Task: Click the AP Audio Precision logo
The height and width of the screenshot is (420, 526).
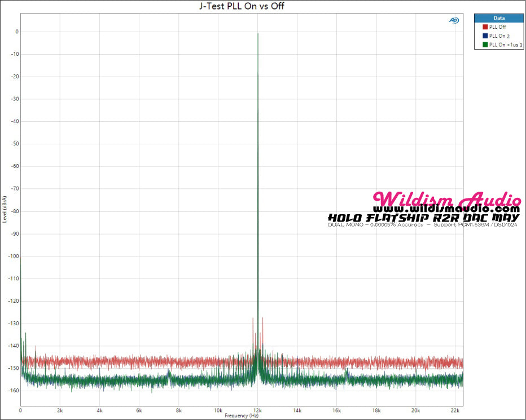Action: click(x=453, y=20)
